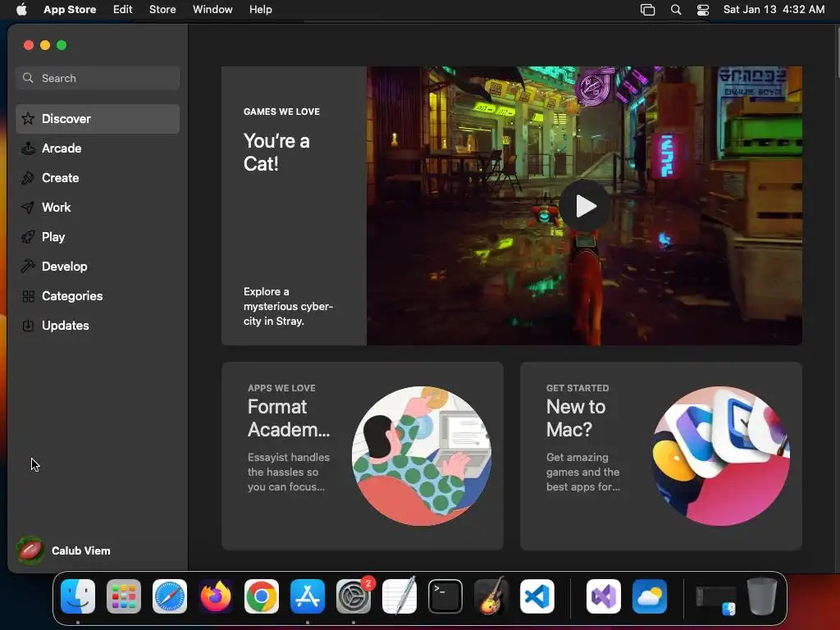Viewport: 840px width, 630px height.
Task: Open Spotlight search in menu bar
Action: point(676,10)
